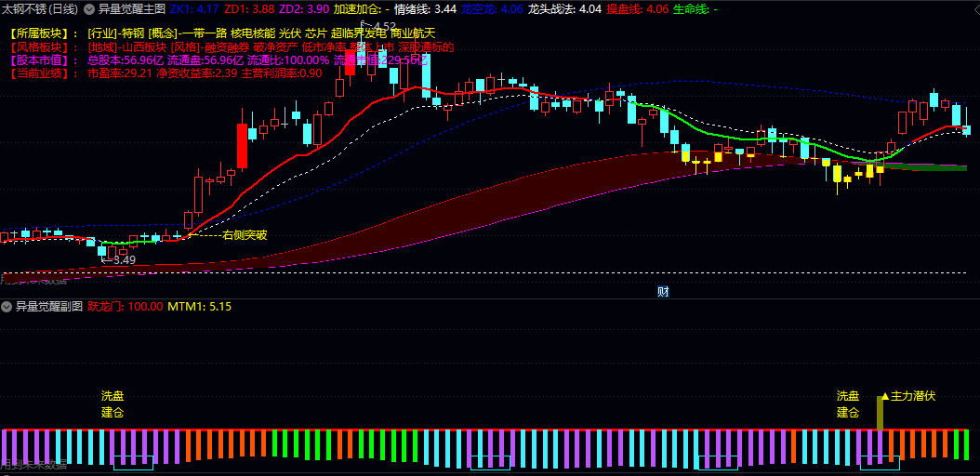Click the 操盘线 indicator value label
This screenshot has height=476, width=980.
(x=641, y=9)
